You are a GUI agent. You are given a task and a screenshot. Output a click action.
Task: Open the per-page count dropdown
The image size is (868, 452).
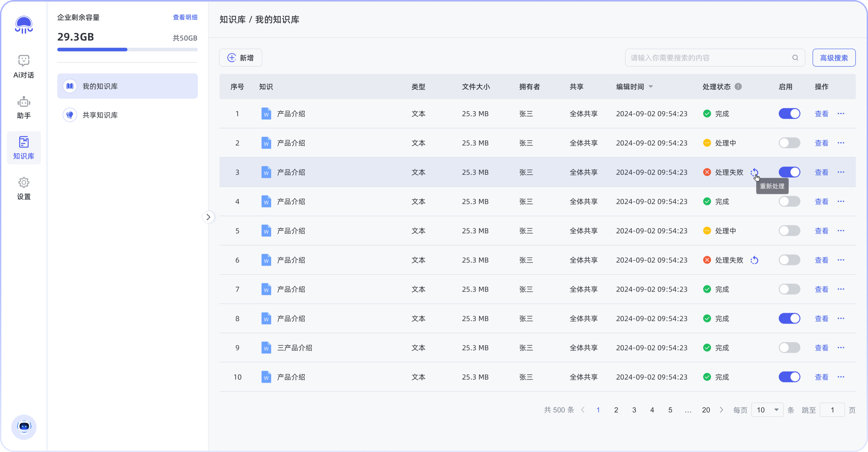(x=767, y=410)
